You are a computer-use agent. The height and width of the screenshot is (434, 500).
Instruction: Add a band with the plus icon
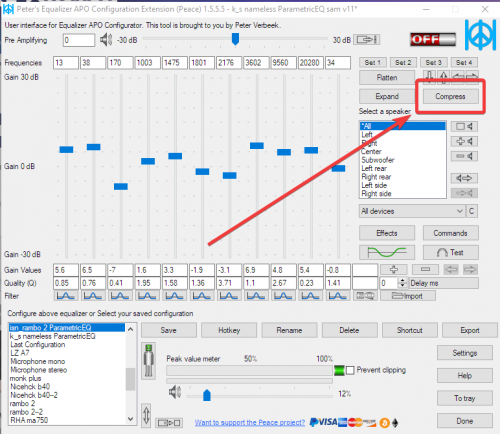tap(394, 269)
